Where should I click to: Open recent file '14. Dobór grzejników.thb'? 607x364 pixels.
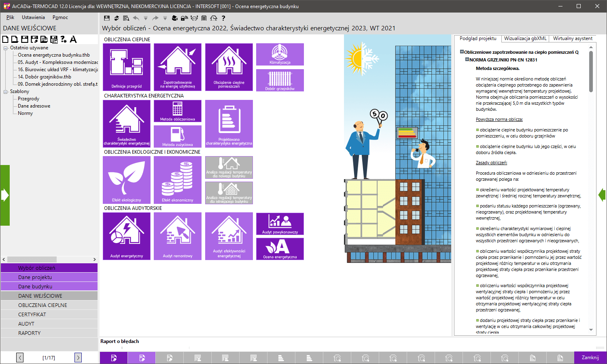point(45,77)
